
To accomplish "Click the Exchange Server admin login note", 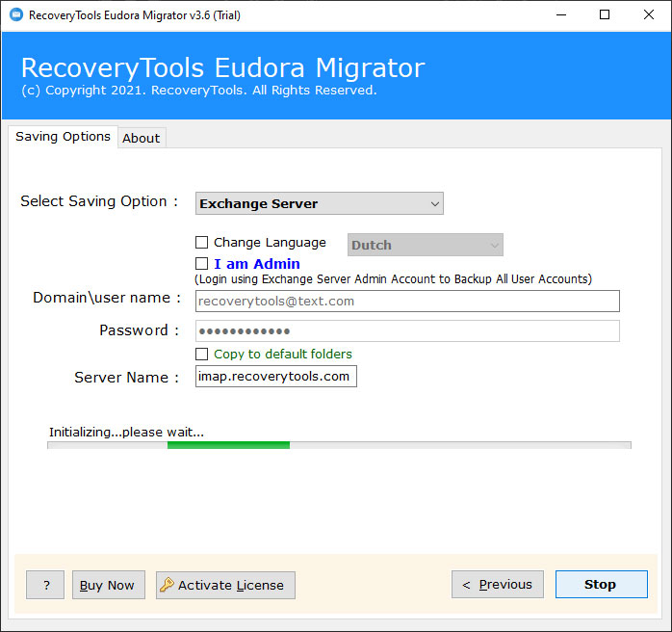I will tap(393, 279).
